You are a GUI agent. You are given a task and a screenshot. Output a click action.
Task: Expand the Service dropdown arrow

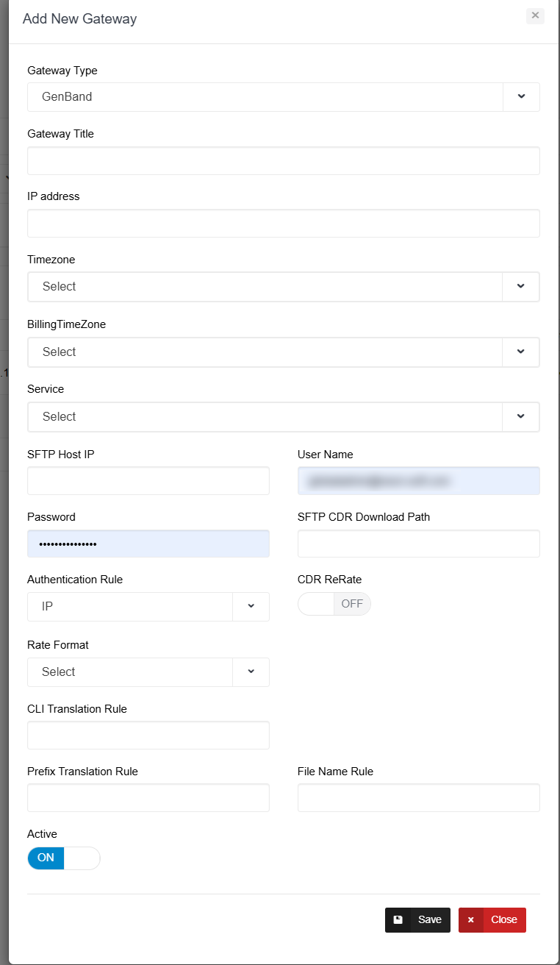pyautogui.click(x=521, y=416)
